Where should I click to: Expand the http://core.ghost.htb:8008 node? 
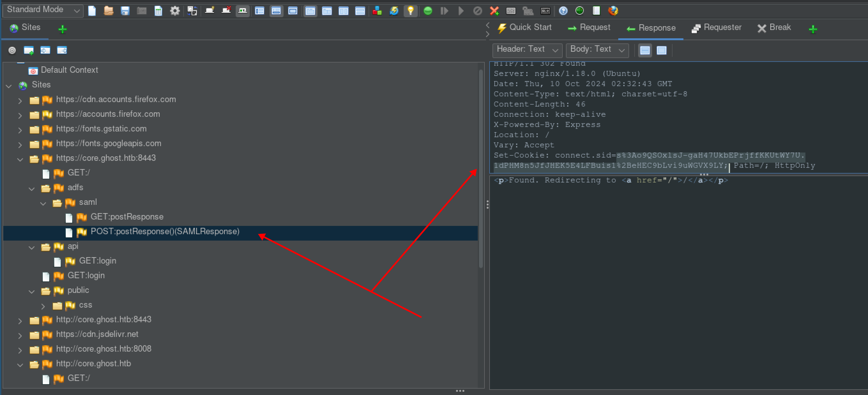pyautogui.click(x=20, y=350)
